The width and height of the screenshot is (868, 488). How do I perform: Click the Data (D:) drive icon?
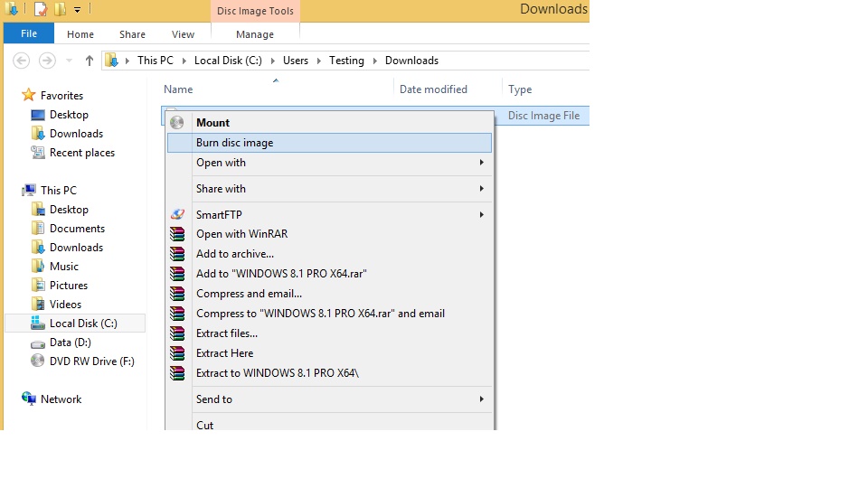point(38,343)
